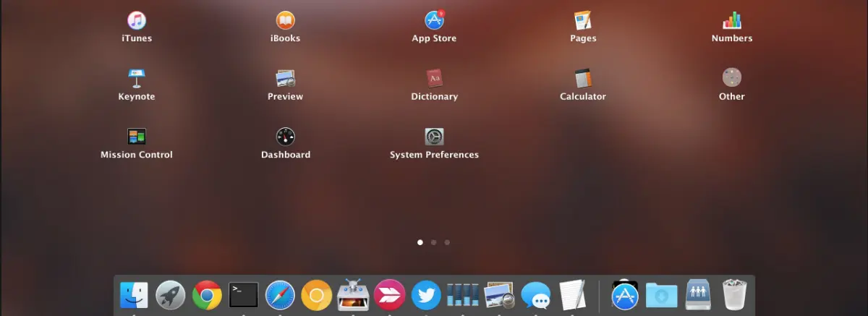868x316 pixels.
Task: Click the Launchpad rocket in the Dock
Action: [x=171, y=295]
